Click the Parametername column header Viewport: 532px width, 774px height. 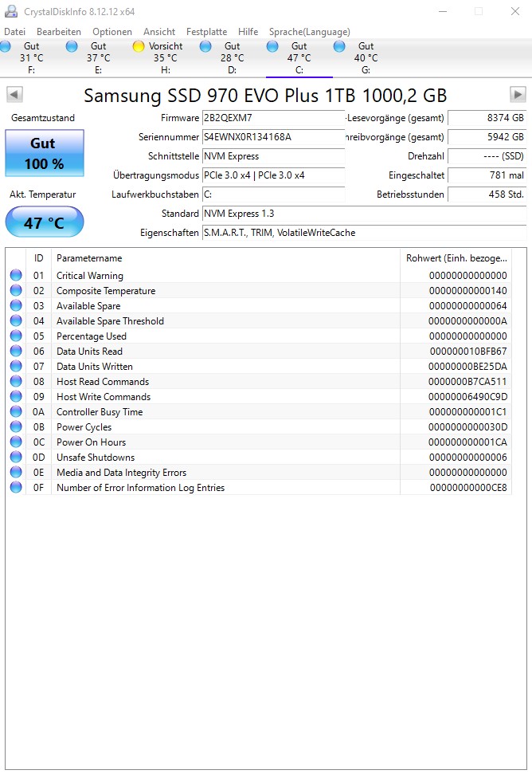click(225, 258)
